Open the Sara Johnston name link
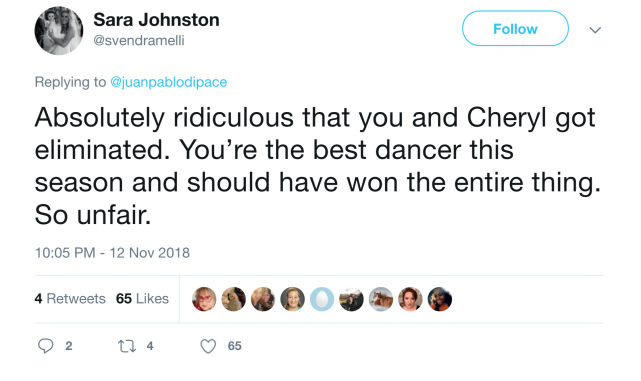This screenshot has height=381, width=641. point(156,20)
